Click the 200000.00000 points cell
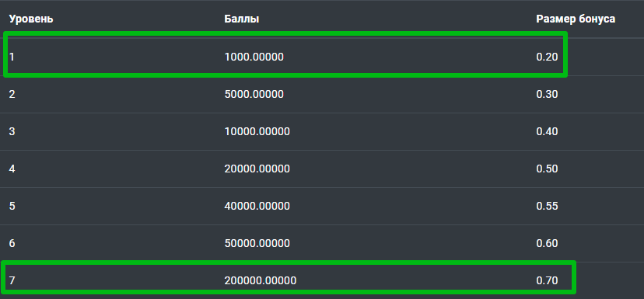The image size is (644, 299). [261, 281]
